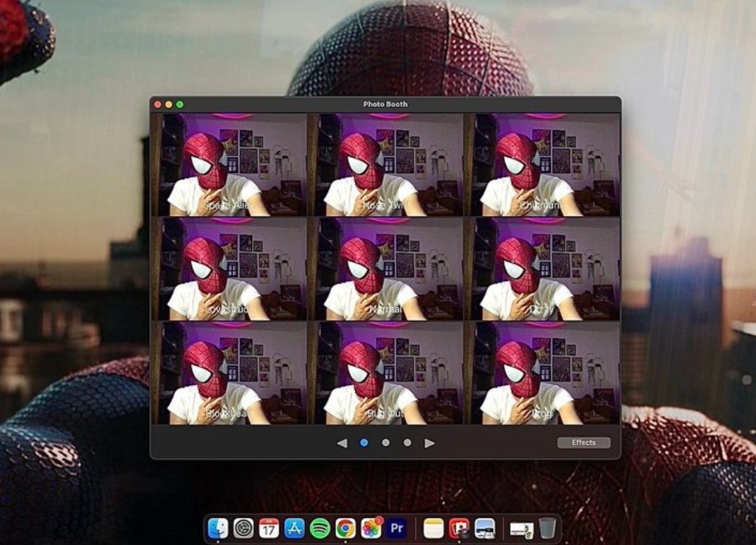Open Calendar from the dock
The height and width of the screenshot is (545, 756).
[269, 528]
